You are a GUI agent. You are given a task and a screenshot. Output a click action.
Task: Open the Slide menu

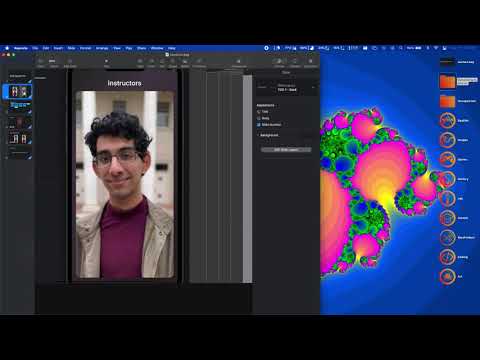[x=71, y=48]
